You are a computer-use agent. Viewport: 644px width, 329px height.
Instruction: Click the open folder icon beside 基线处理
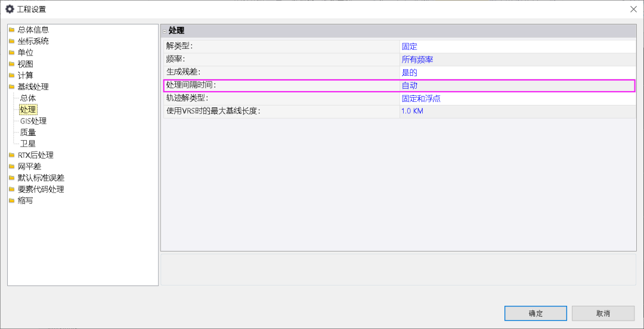12,87
